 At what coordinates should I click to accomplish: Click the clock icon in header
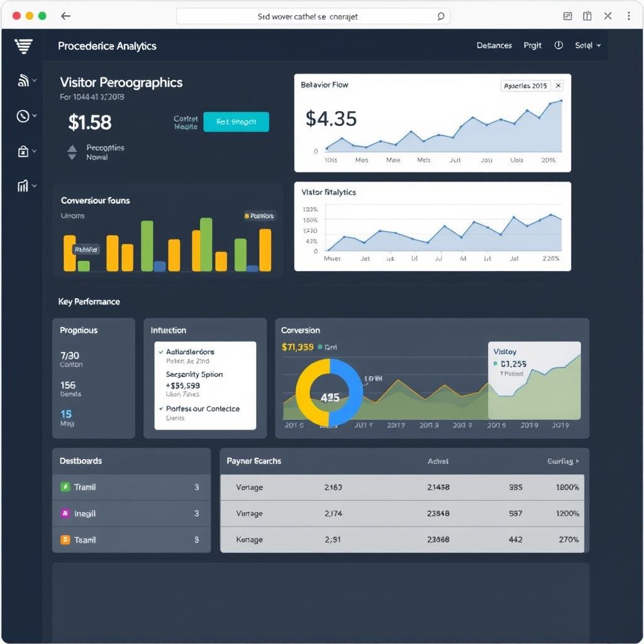pos(558,45)
